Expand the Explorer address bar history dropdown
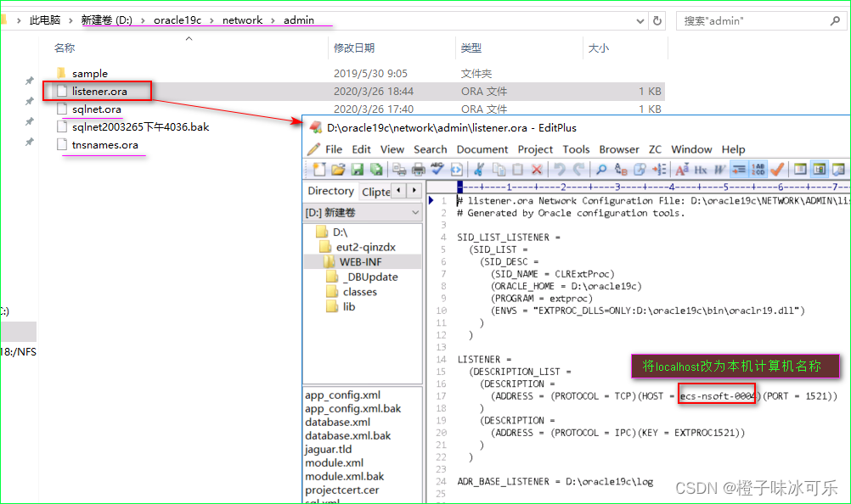Image resolution: width=851 pixels, height=504 pixels. (x=640, y=21)
